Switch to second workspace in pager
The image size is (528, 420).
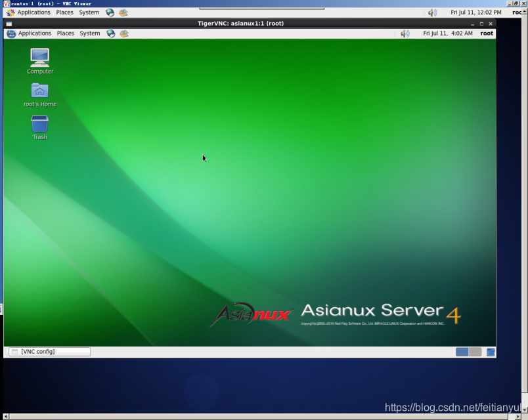475,352
